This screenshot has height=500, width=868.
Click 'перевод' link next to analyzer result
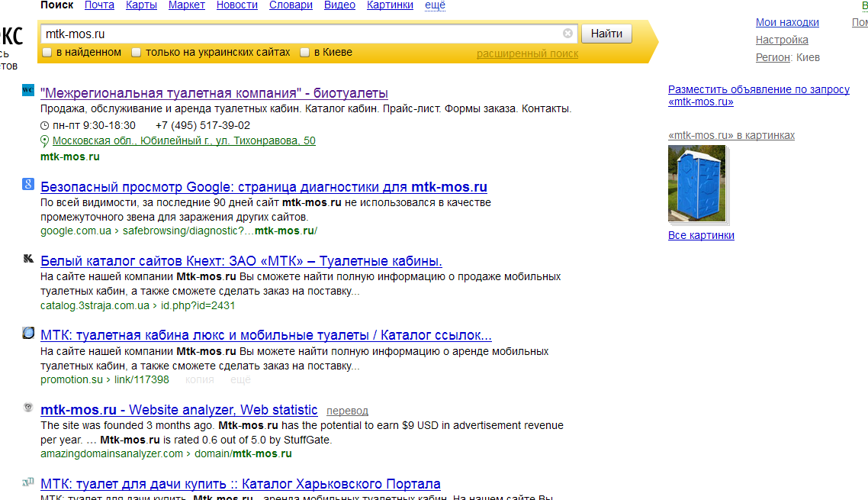click(347, 411)
